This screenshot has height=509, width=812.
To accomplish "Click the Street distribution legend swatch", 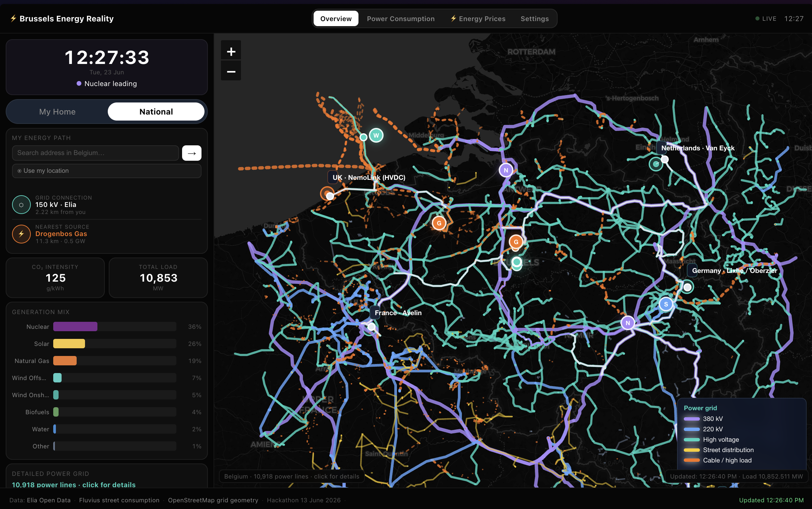I will 692,450.
